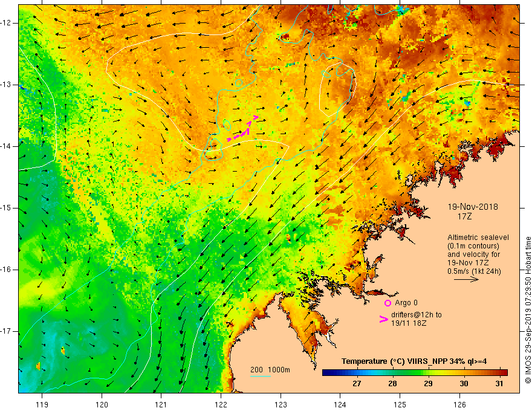Click the cyan depth contour legend line
This screenshot has width=532, height=411.
coord(260,376)
